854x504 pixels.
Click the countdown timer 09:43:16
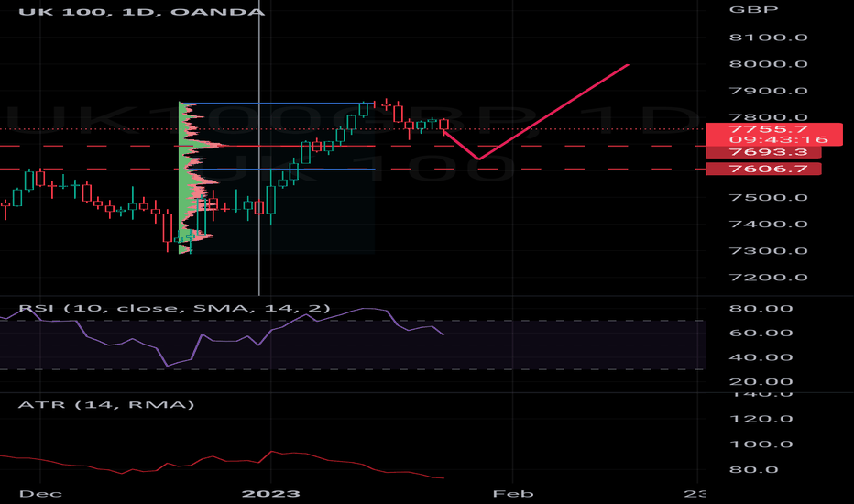(778, 139)
